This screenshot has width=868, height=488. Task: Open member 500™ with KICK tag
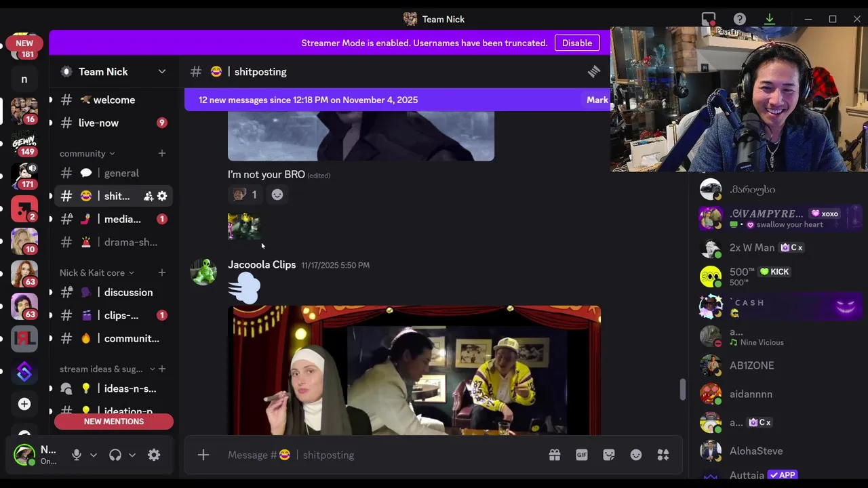click(778, 276)
